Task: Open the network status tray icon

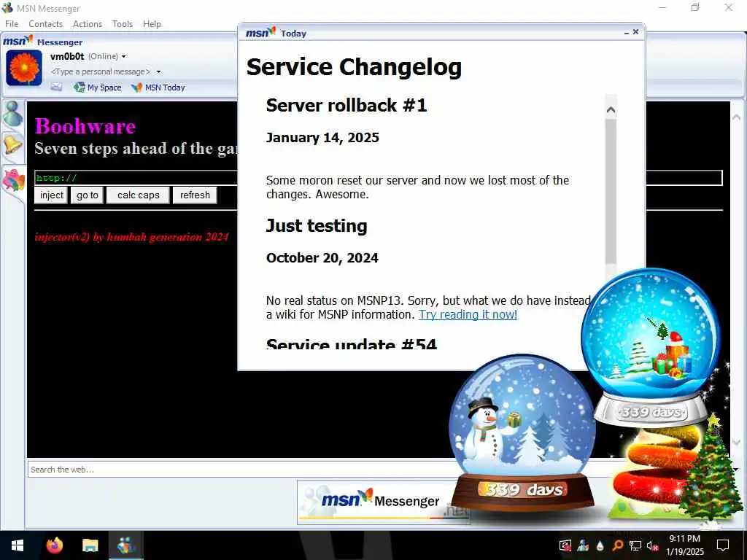Action: pos(635,545)
